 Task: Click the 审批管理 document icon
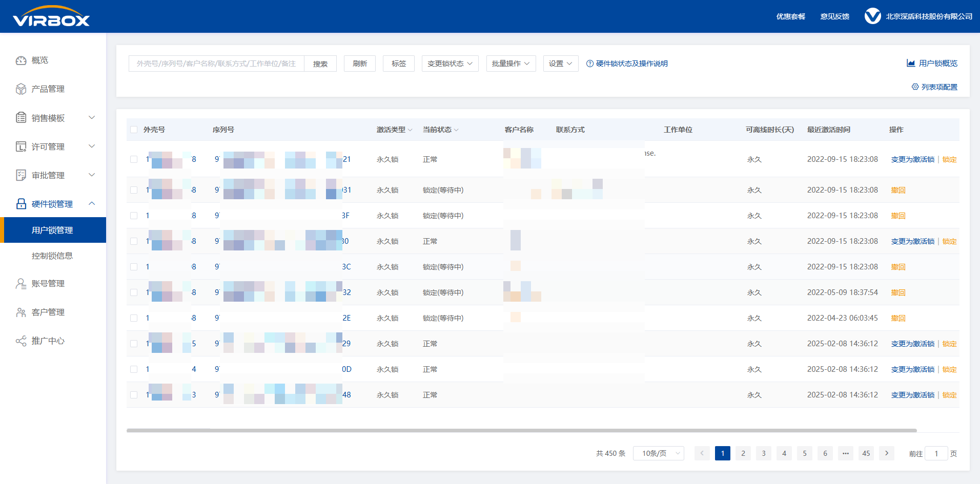pyautogui.click(x=21, y=175)
